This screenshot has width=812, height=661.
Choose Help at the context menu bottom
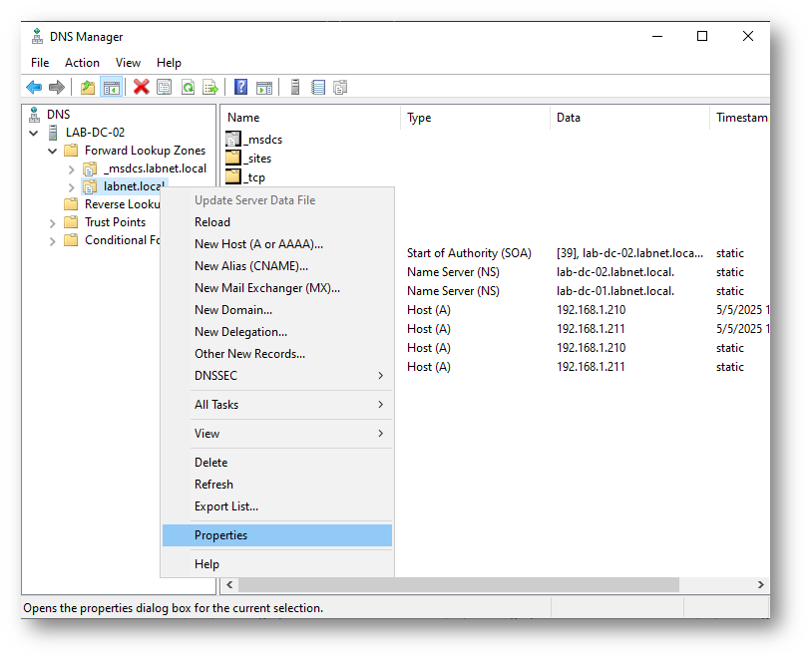[277, 564]
